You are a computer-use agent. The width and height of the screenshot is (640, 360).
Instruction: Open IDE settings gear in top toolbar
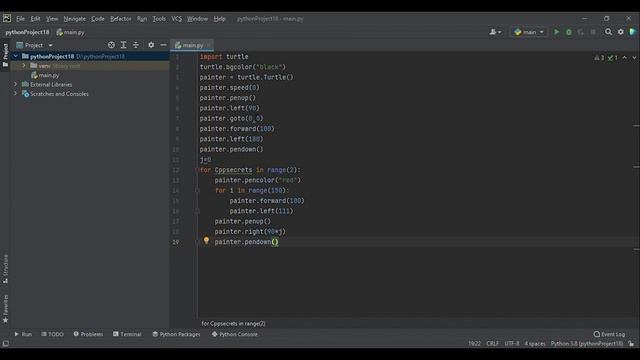(x=620, y=32)
